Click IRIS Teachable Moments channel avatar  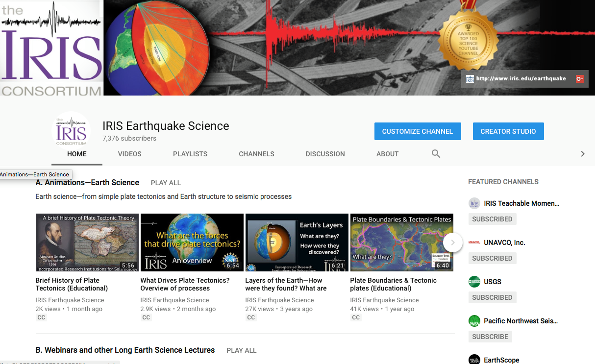pyautogui.click(x=474, y=203)
